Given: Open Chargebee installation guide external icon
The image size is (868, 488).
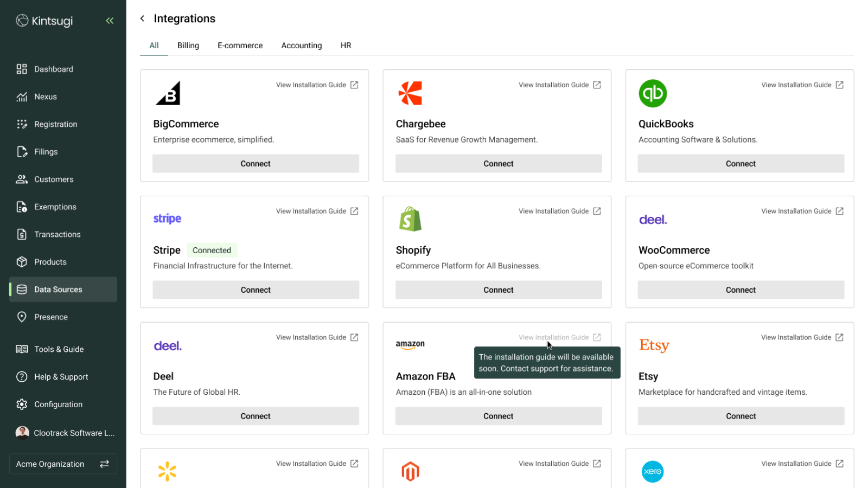Looking at the screenshot, I should (597, 85).
